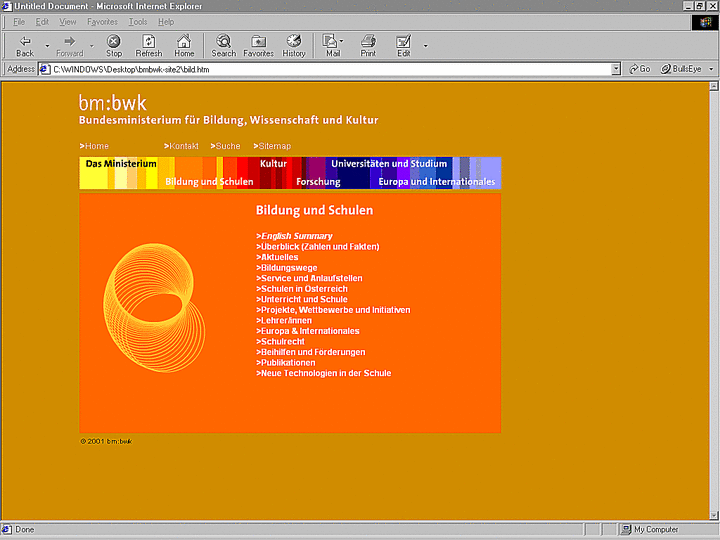Open the Favorites toolbar icon
This screenshot has width=720, height=540.
[259, 46]
